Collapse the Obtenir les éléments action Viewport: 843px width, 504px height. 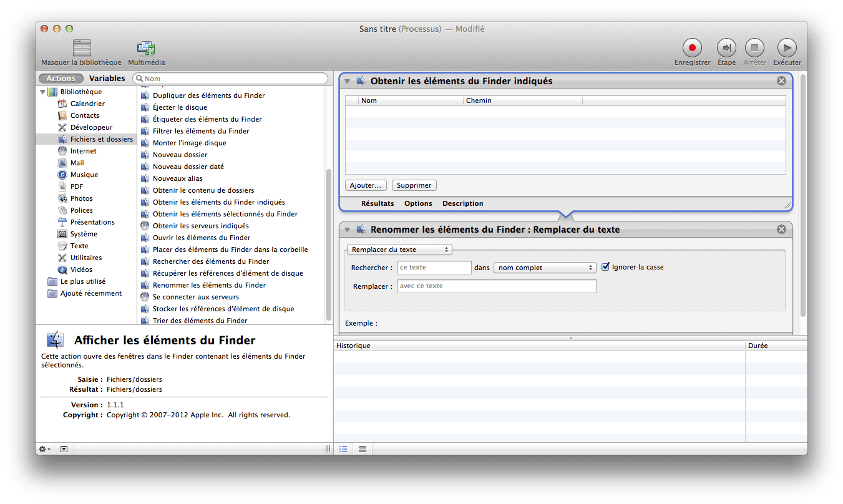click(347, 81)
